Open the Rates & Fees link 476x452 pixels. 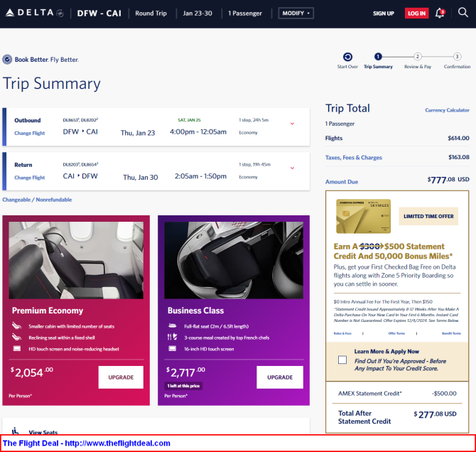click(342, 333)
